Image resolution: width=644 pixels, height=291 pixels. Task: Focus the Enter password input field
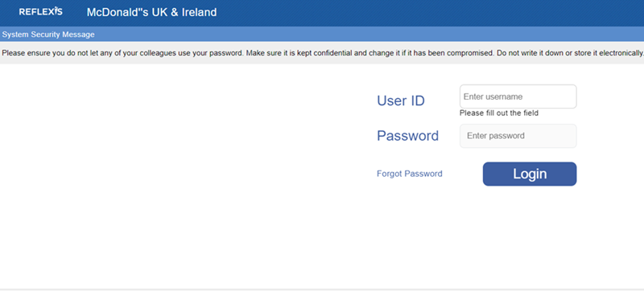pos(518,136)
